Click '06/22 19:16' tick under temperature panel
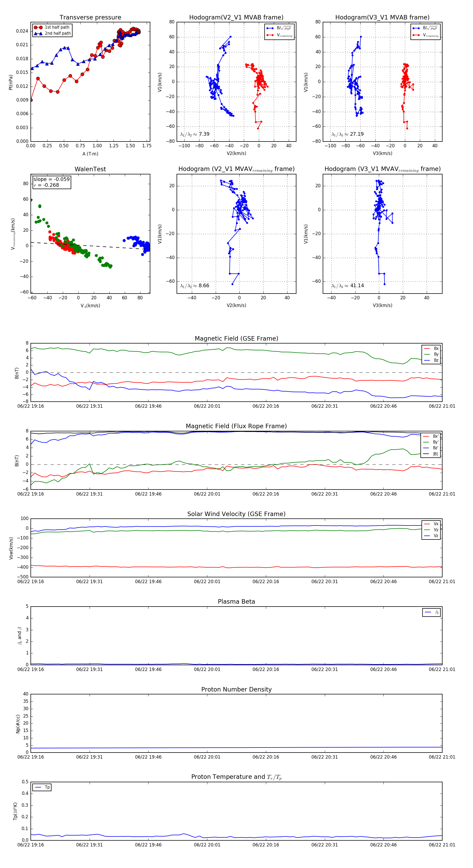This screenshot has height=868, width=473. pyautogui.click(x=31, y=845)
